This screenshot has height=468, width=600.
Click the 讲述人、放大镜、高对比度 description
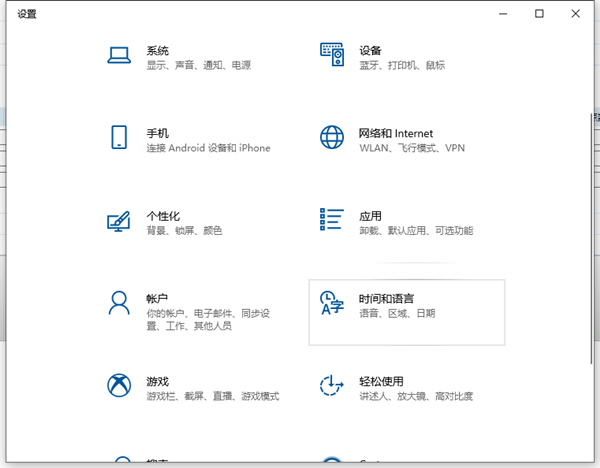click(x=415, y=397)
